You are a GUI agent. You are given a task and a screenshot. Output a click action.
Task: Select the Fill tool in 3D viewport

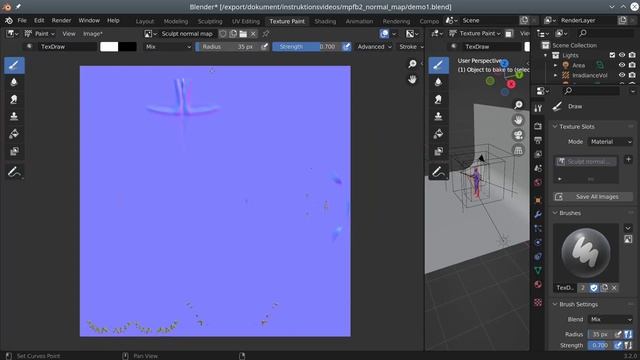(x=438, y=134)
